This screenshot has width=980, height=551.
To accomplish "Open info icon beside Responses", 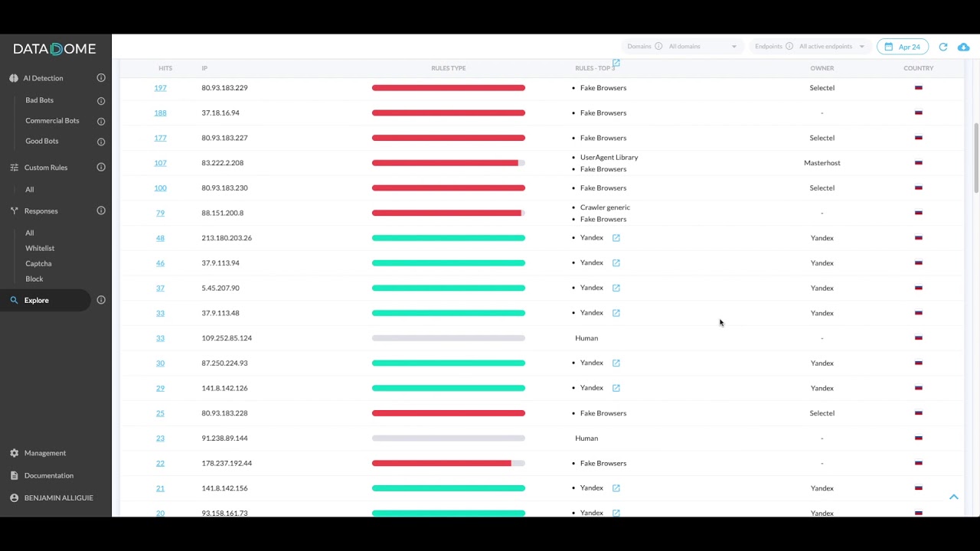I will pyautogui.click(x=101, y=210).
